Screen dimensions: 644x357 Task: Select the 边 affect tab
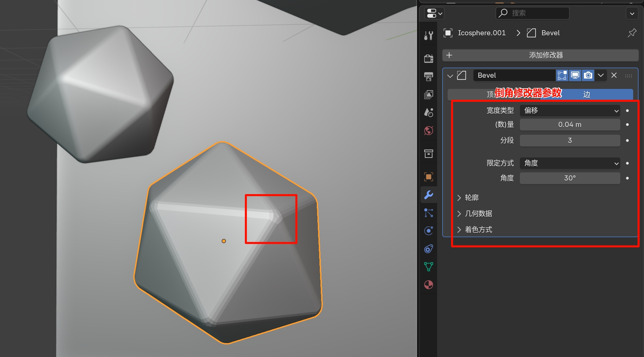coord(587,95)
